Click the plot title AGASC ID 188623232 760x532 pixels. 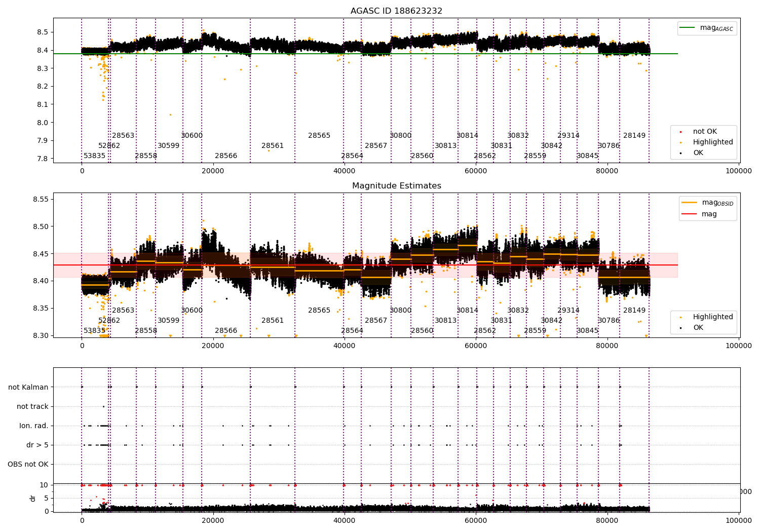[x=396, y=11]
